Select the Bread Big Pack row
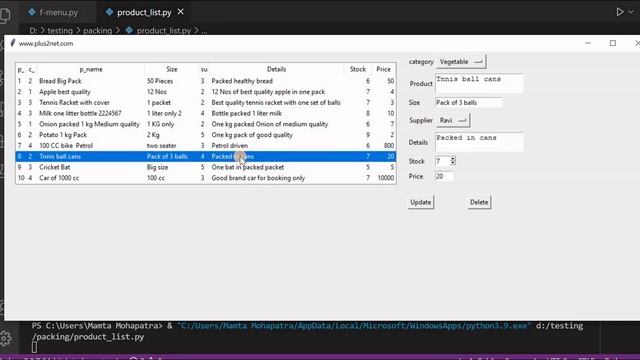Image resolution: width=640 pixels, height=360 pixels. (206, 81)
